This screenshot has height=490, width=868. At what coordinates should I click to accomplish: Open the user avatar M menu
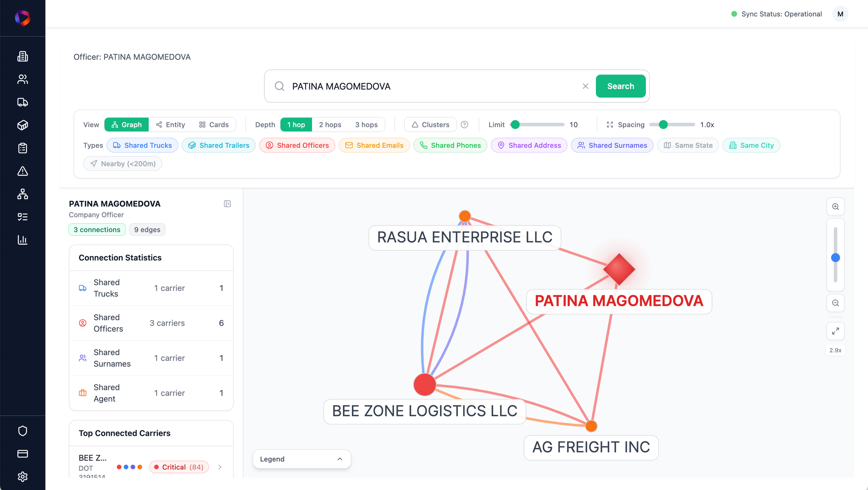point(840,14)
